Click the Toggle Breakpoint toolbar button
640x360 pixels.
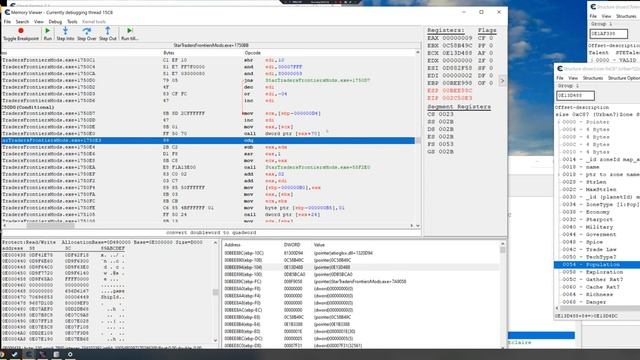pyautogui.click(x=21, y=34)
